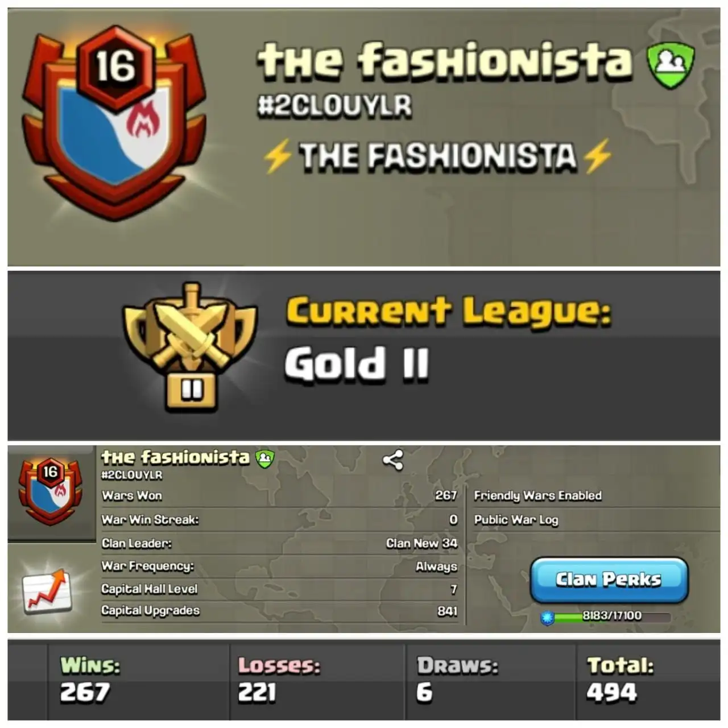Viewport: 728px width, 728px height.
Task: Click the clan XP progress bar 8183/17100
Action: pos(612,616)
